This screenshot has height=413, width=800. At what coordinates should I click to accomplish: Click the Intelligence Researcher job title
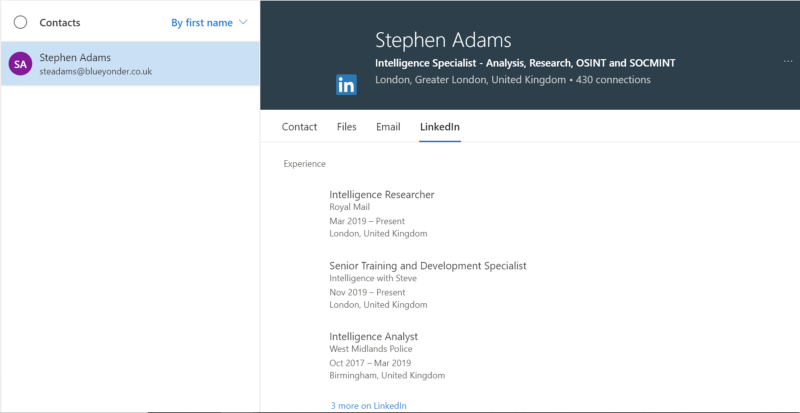[381, 194]
